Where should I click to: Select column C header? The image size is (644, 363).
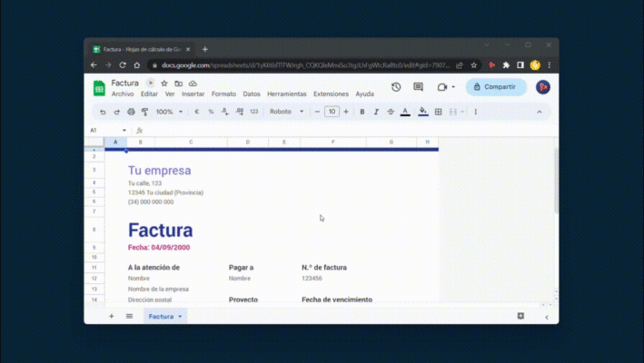[191, 142]
